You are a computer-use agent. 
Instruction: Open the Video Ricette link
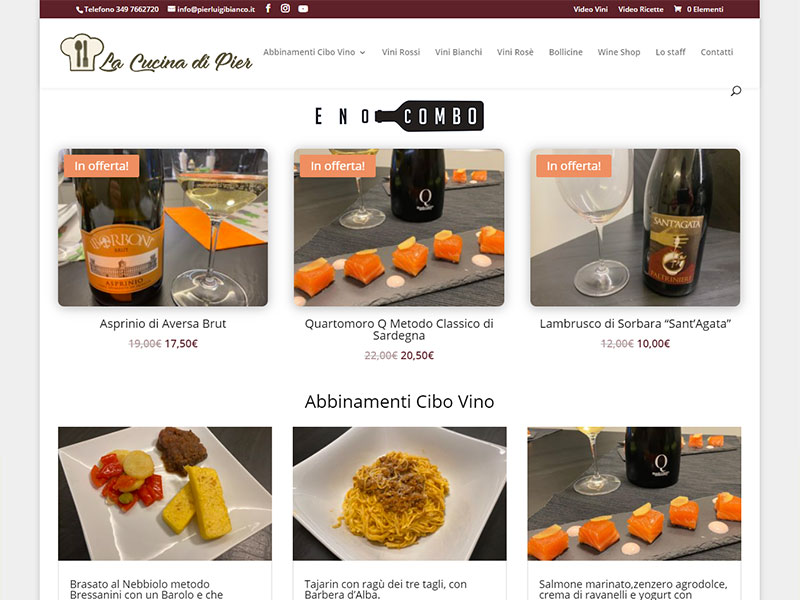click(x=641, y=9)
